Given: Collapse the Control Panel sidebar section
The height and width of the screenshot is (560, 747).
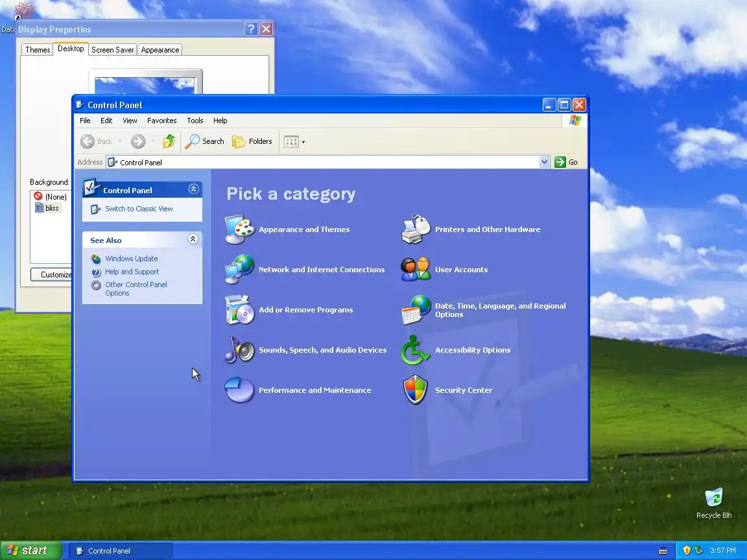Looking at the screenshot, I should click(193, 189).
